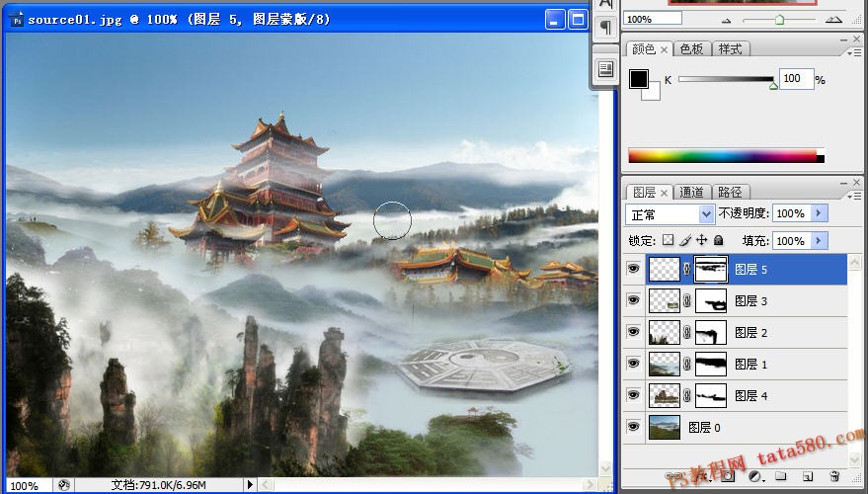The height and width of the screenshot is (494, 868).
Task: Switch to the 通道 channels tab
Action: [x=691, y=193]
